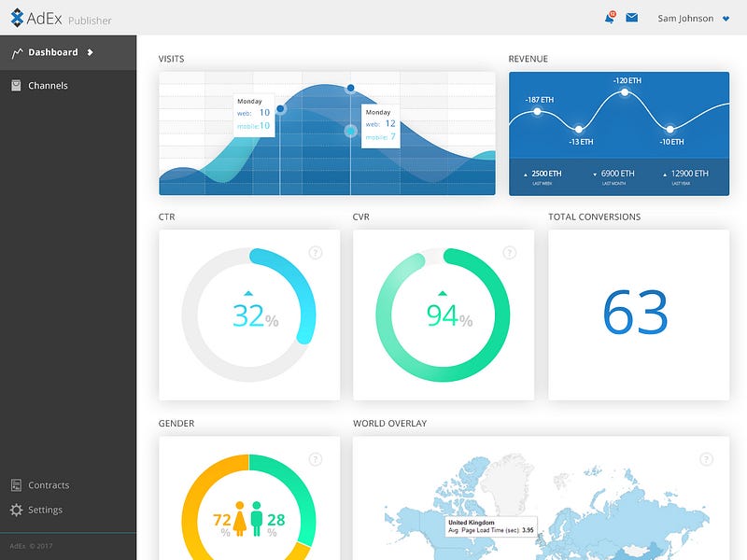Click the -120 ETH revenue point
The height and width of the screenshot is (560, 747).
(x=625, y=91)
